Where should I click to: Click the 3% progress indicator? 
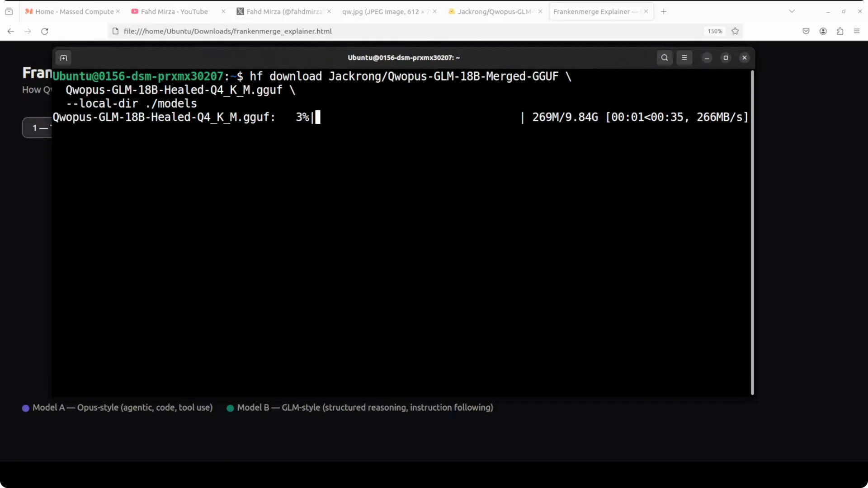pyautogui.click(x=302, y=117)
